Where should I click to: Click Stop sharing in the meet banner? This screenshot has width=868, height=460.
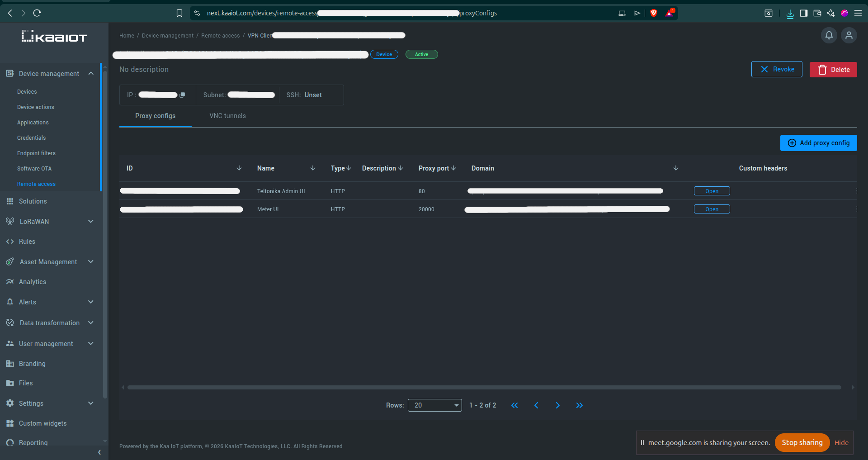[x=802, y=442]
